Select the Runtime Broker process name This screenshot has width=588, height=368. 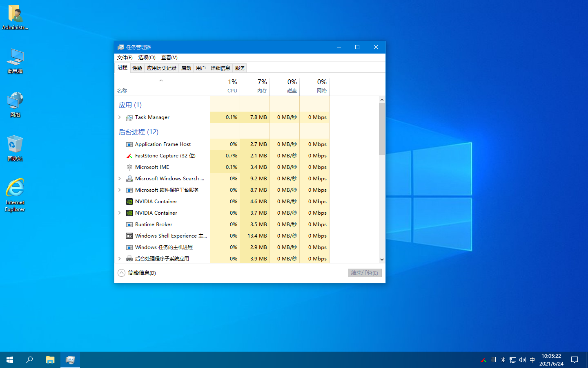tap(154, 224)
